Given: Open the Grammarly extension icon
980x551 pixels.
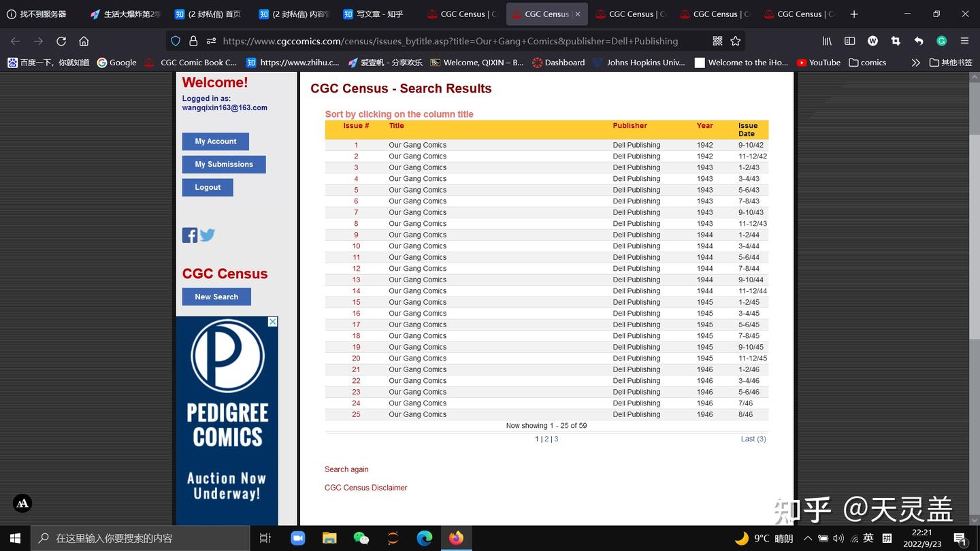Looking at the screenshot, I should tap(942, 41).
